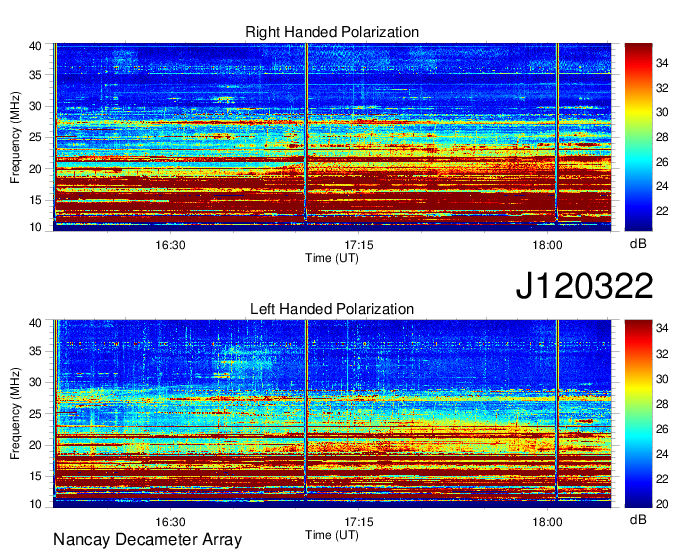This screenshot has height=552, width=680.
Task: Click the 25 MHz tick of Right Handed plot
Action: [36, 137]
